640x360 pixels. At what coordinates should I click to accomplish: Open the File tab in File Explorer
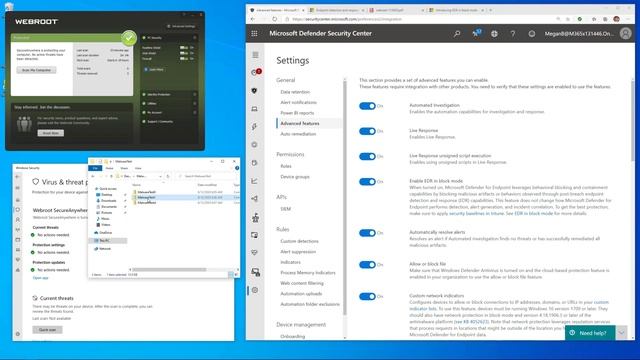coord(95,168)
